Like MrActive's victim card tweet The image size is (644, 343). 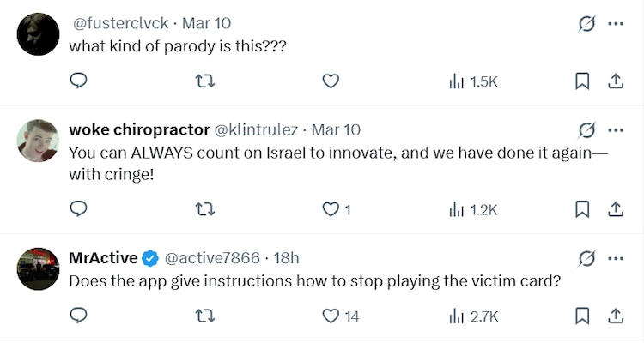tap(331, 316)
